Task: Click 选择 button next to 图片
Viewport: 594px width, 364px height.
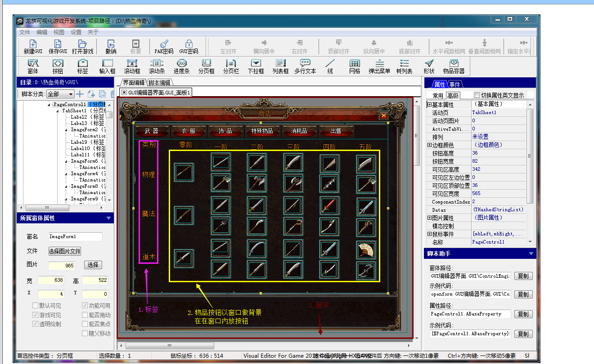Action: (93, 265)
